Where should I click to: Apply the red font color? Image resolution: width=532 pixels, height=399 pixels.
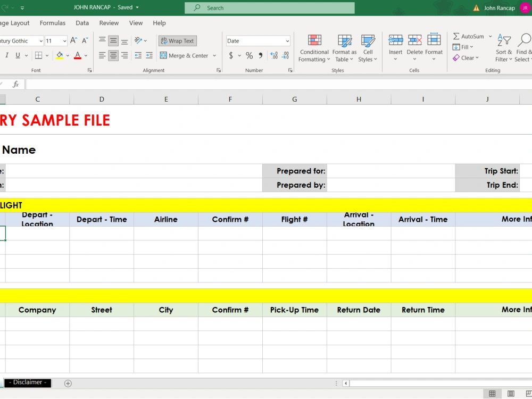tap(78, 55)
